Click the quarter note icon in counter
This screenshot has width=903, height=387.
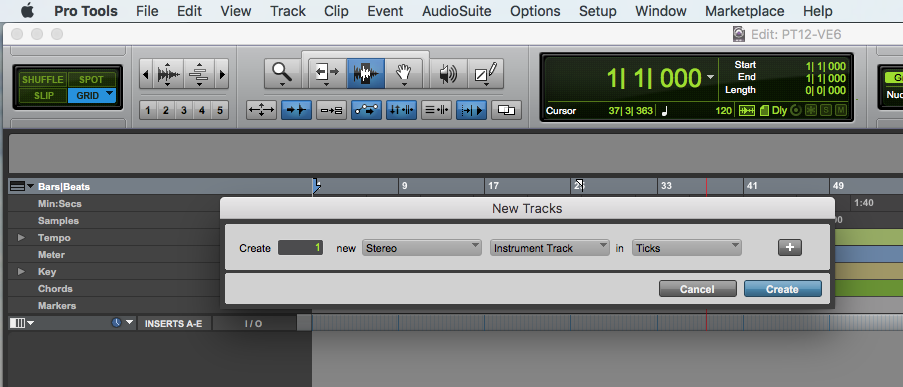click(x=665, y=111)
